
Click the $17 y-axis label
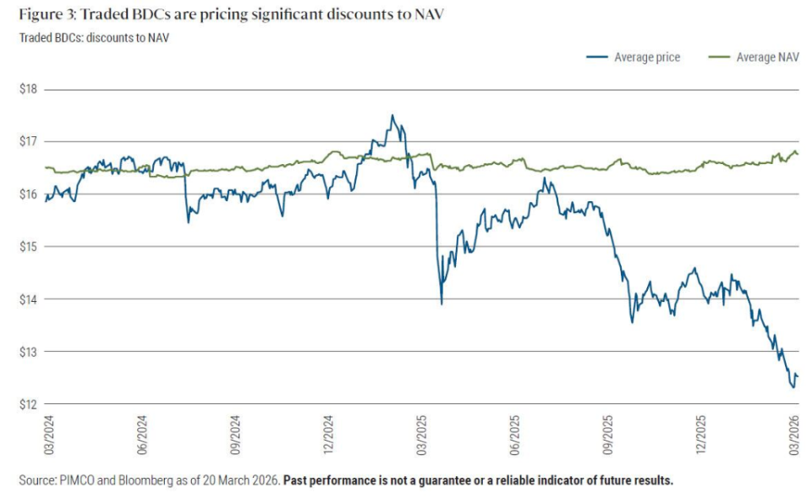tap(28, 141)
